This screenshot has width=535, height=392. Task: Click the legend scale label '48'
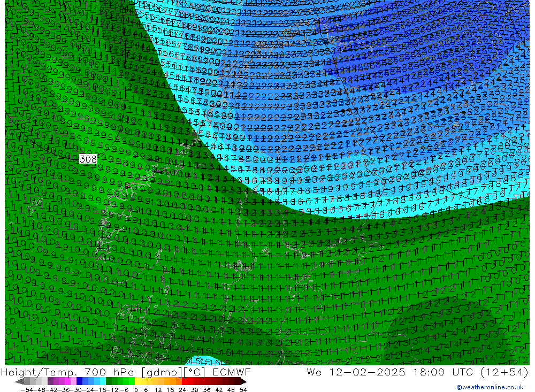click(231, 390)
